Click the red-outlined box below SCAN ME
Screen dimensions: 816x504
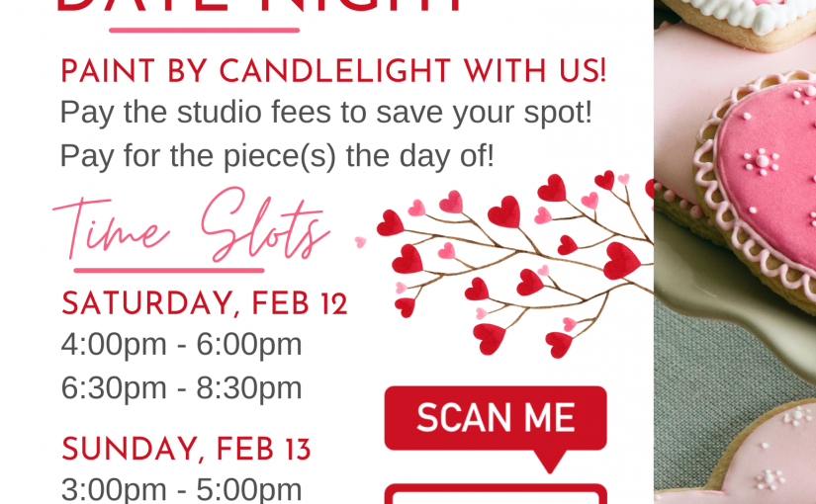point(496,493)
